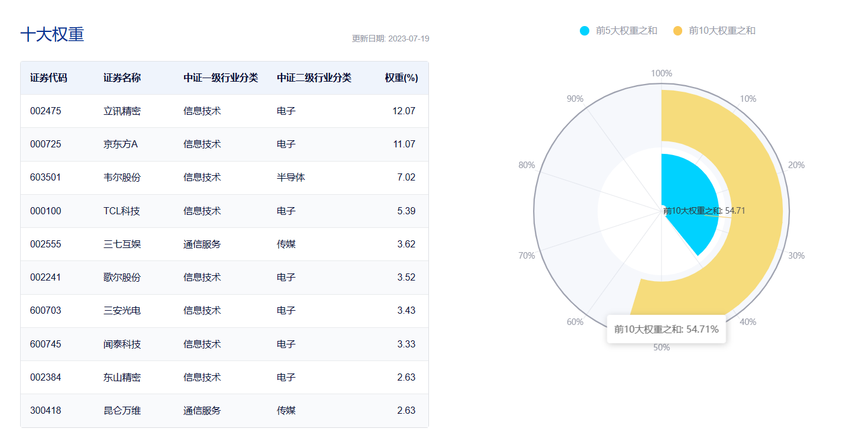Screen dimensions: 868x438
Task: Select security code 600745
Action: (x=46, y=344)
